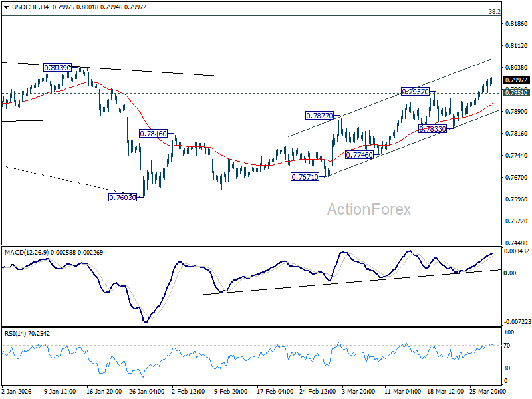Image resolution: width=532 pixels, height=399 pixels.
Task: Click the 0.81860 price axis value
Action: click(517, 24)
